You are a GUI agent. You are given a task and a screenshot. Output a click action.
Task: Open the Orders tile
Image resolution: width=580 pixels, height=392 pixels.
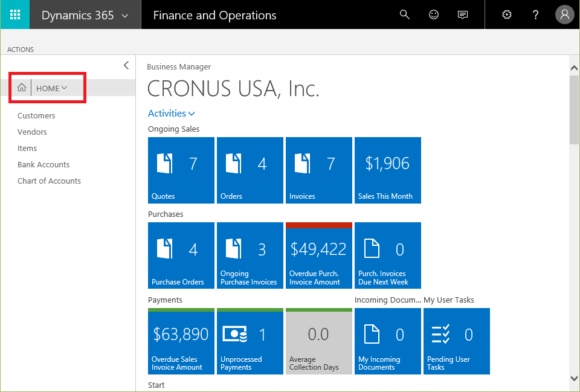(250, 170)
